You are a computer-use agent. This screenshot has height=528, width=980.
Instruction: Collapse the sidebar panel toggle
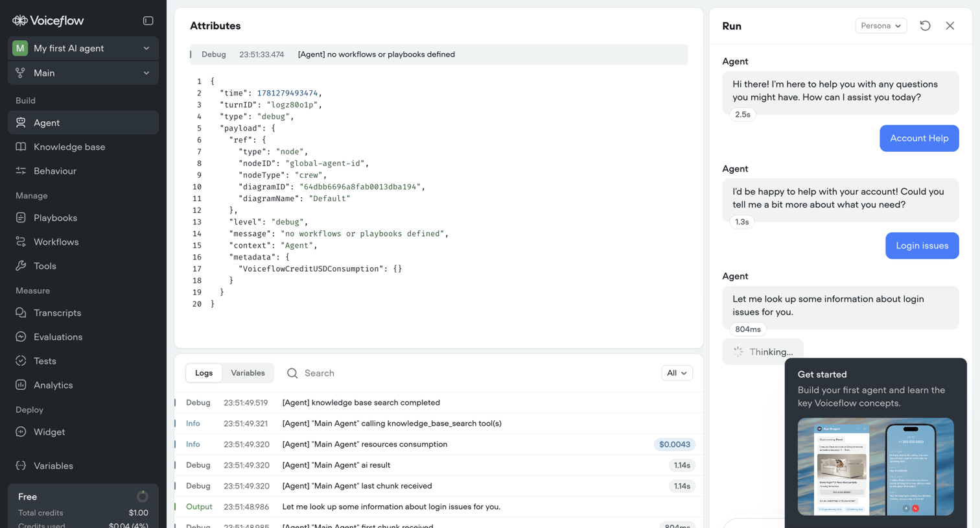(148, 21)
